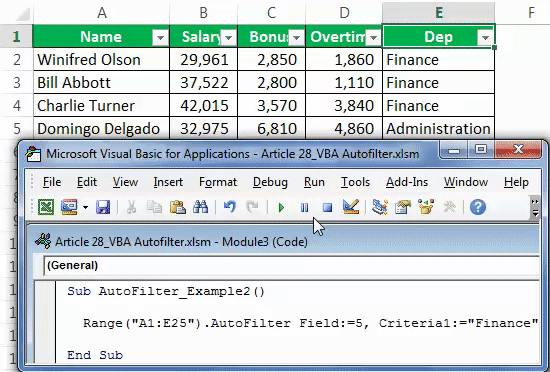The image size is (550, 372).
Task: Click the Module3 code window icon
Action: (43, 242)
